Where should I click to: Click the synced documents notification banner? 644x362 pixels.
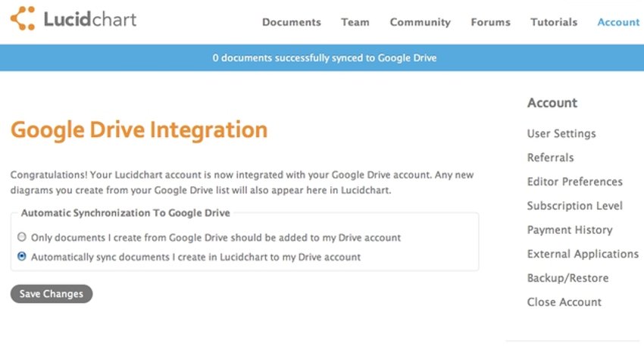point(322,58)
